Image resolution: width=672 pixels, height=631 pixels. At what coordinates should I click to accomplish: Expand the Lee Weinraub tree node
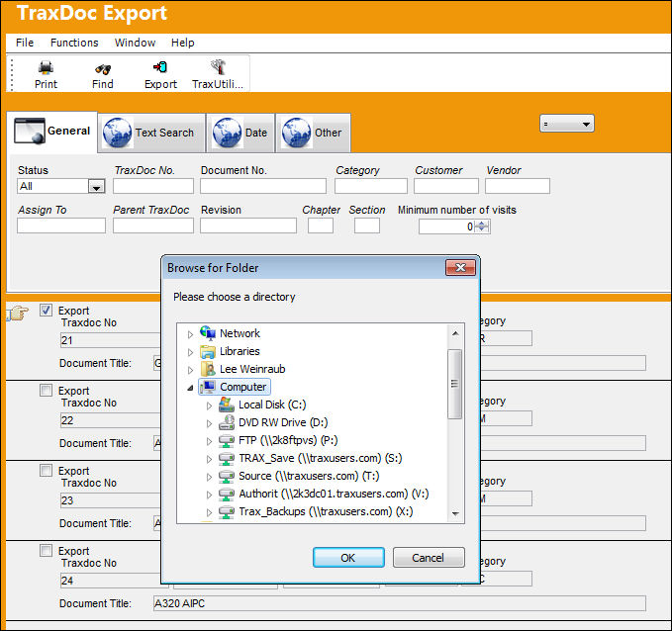[190, 370]
